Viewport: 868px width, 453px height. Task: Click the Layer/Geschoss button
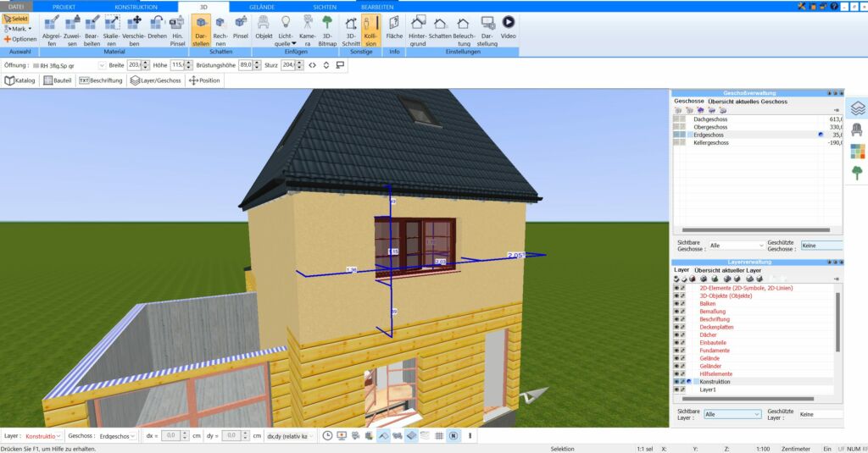pyautogui.click(x=155, y=80)
